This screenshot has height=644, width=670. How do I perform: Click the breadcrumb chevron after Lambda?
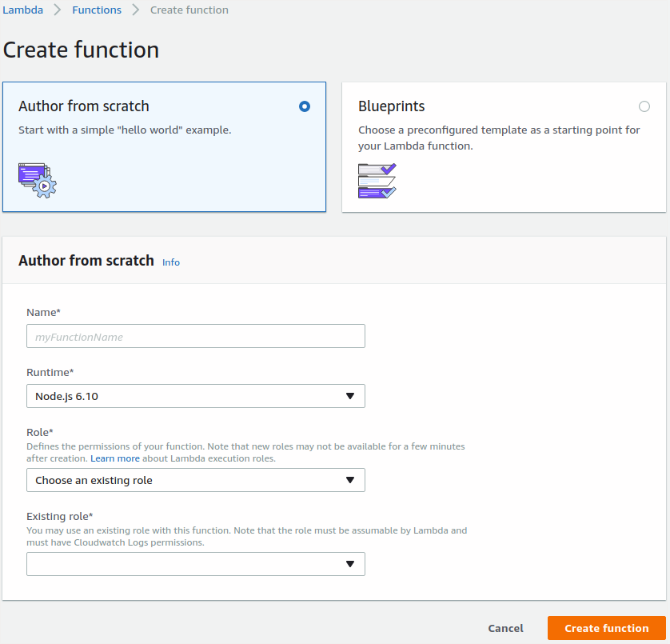(58, 10)
